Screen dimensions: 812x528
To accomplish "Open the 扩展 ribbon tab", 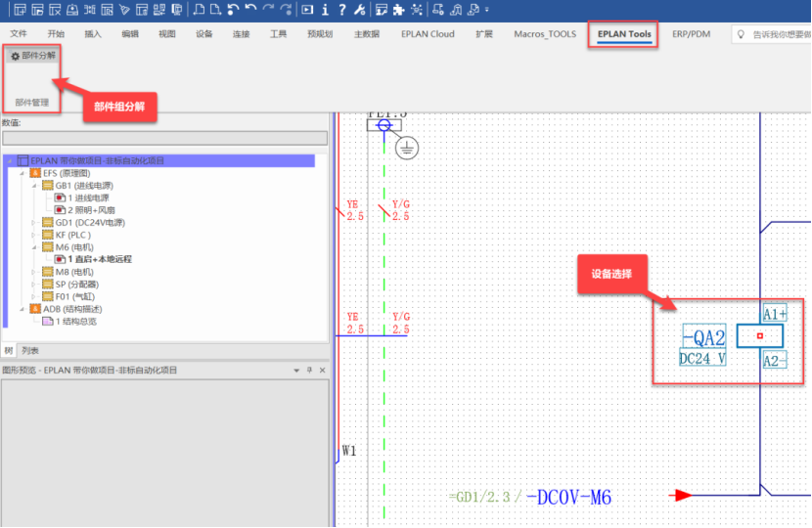I will coord(484,33).
